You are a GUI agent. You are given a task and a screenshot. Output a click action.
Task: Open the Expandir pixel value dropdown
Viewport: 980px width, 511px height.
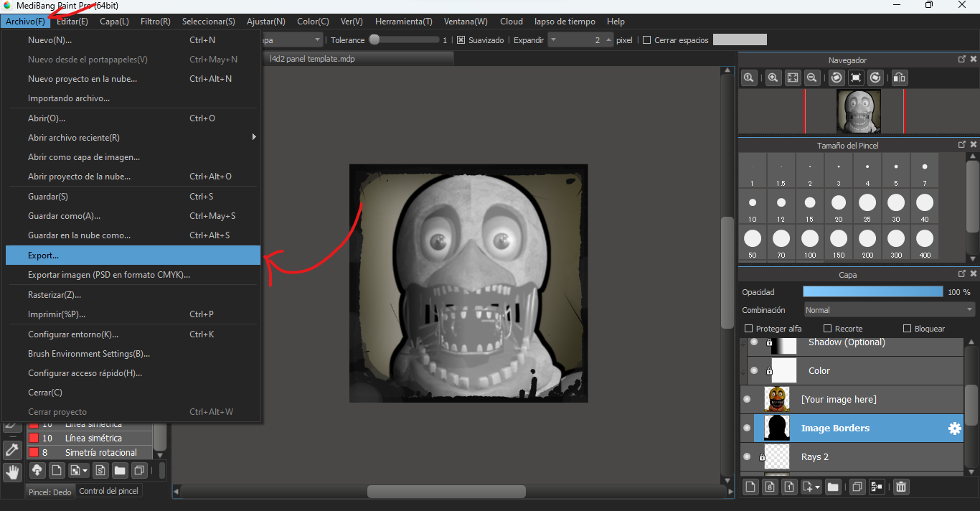click(x=553, y=40)
